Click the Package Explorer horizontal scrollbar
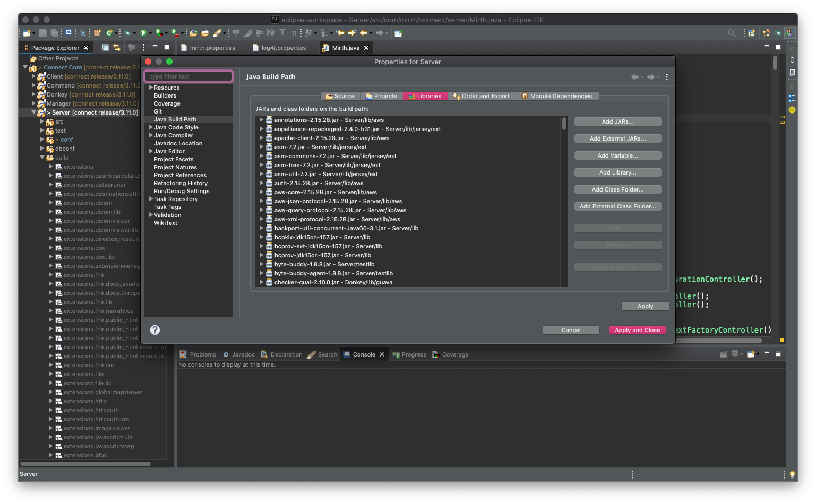816x504 pixels. coord(85,463)
